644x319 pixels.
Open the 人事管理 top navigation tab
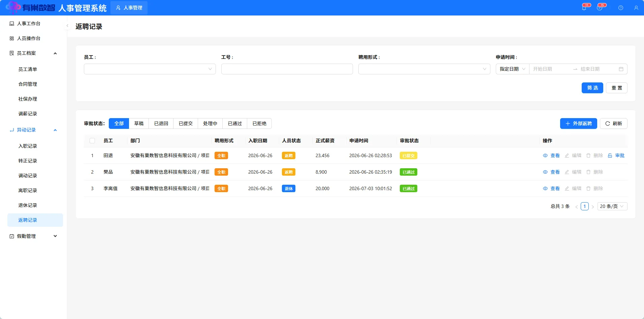129,8
